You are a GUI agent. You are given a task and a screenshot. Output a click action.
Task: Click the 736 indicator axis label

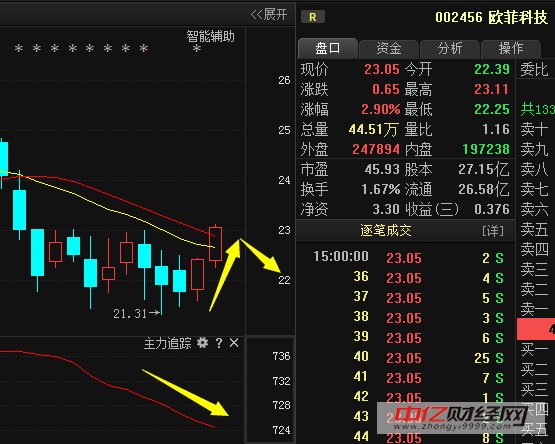pos(281,356)
